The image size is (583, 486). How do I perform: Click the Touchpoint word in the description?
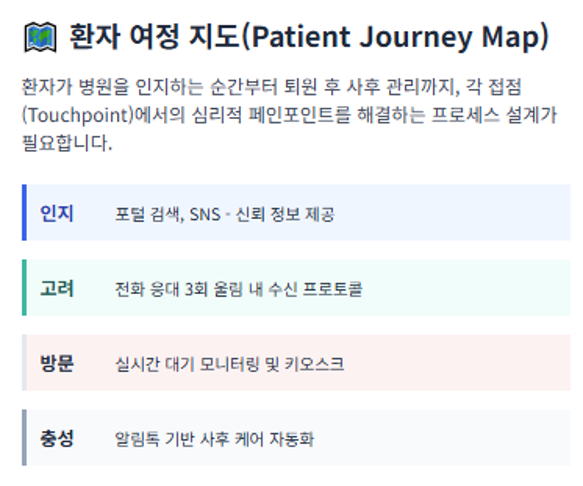78,115
